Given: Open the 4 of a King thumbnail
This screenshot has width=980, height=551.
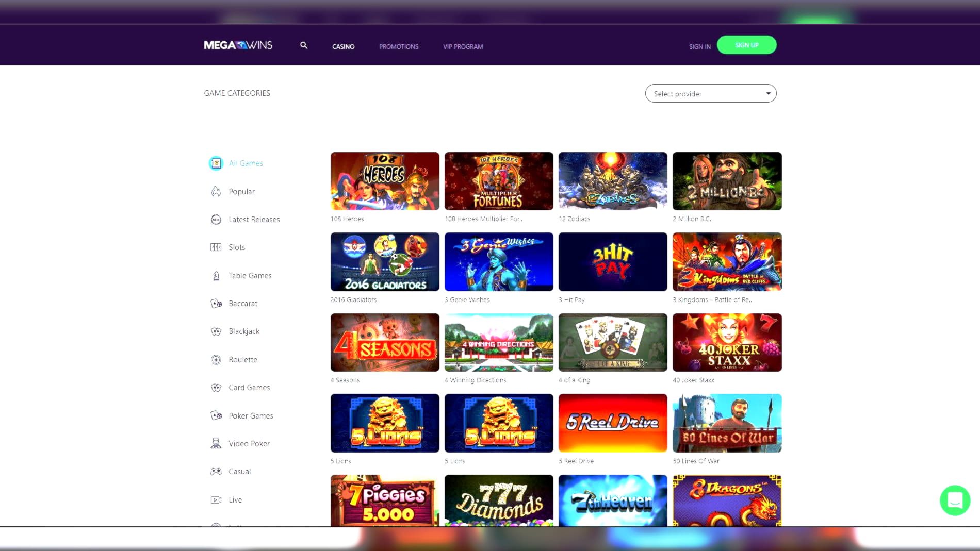Looking at the screenshot, I should click(x=613, y=342).
